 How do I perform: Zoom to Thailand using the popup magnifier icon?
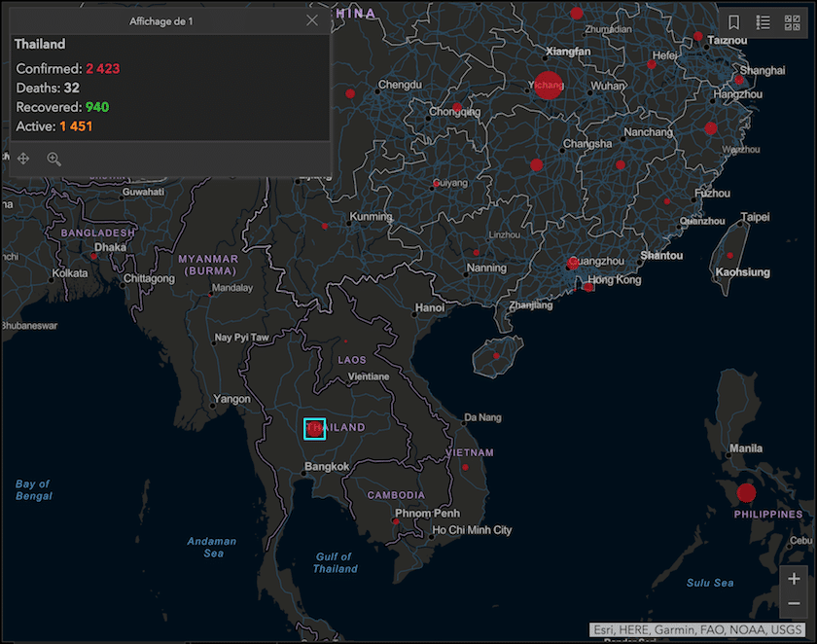tap(53, 159)
